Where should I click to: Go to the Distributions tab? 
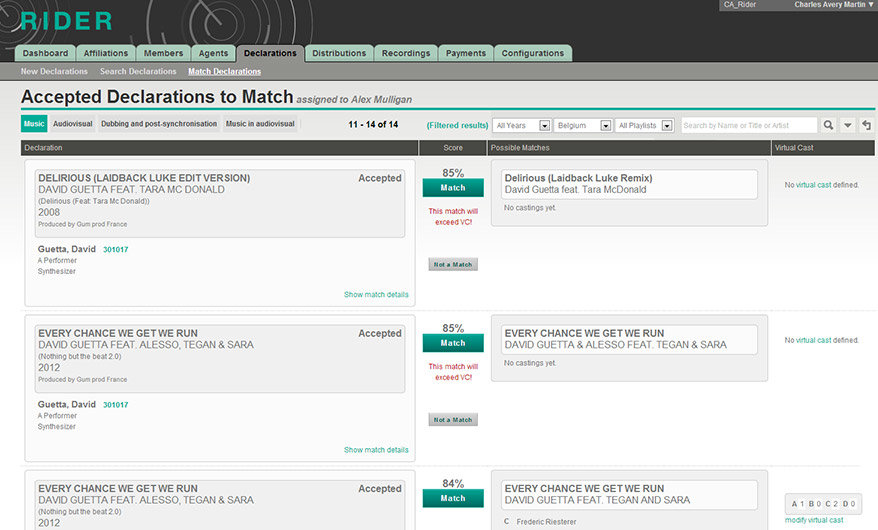(x=339, y=53)
